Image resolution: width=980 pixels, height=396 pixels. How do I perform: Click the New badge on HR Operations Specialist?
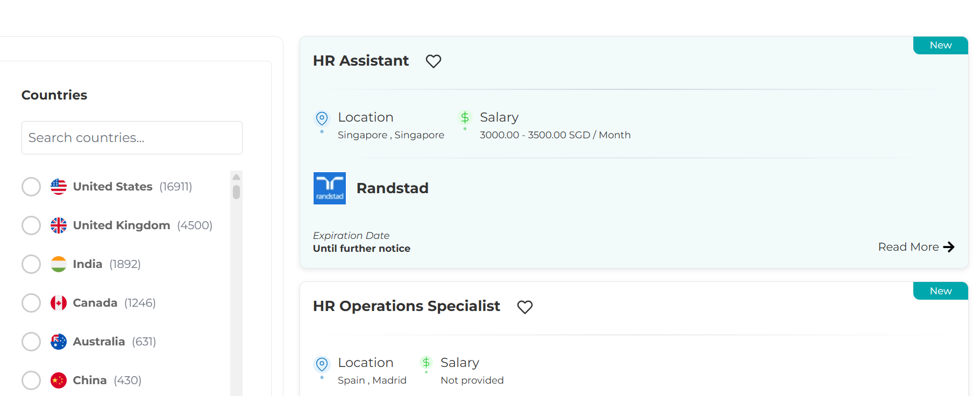[x=941, y=291]
